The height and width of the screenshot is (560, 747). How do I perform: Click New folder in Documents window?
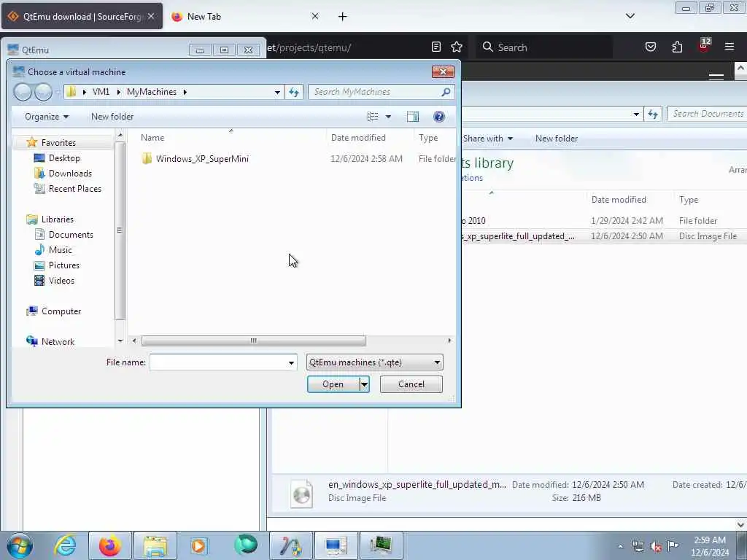(x=557, y=139)
